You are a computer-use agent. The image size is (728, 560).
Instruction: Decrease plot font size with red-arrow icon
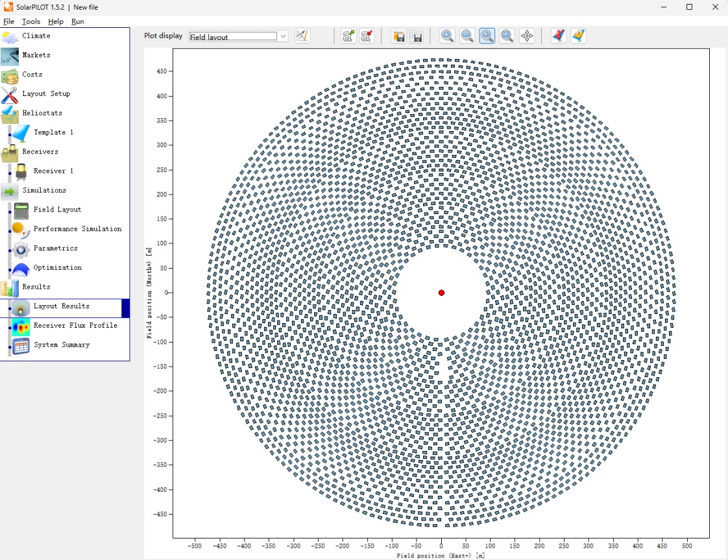click(367, 36)
